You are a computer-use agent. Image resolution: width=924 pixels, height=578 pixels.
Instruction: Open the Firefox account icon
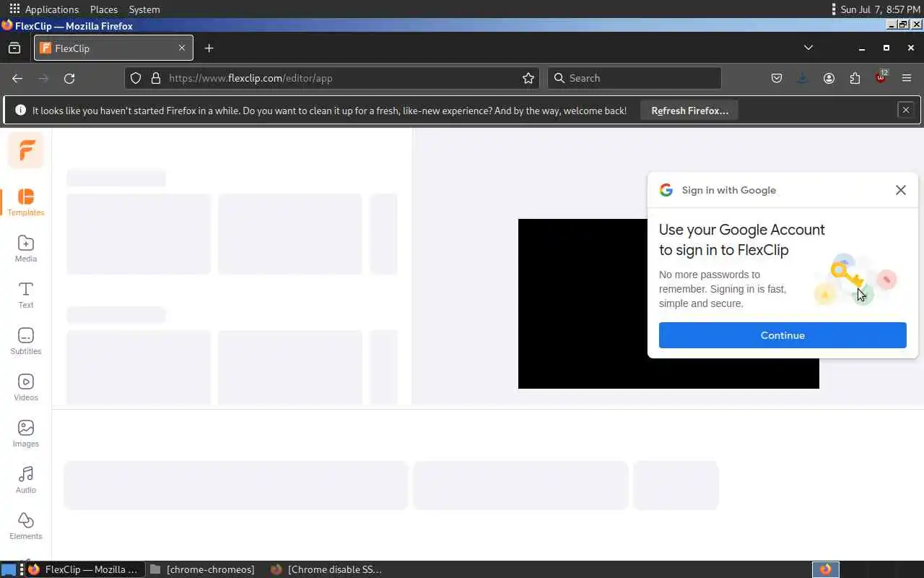829,78
